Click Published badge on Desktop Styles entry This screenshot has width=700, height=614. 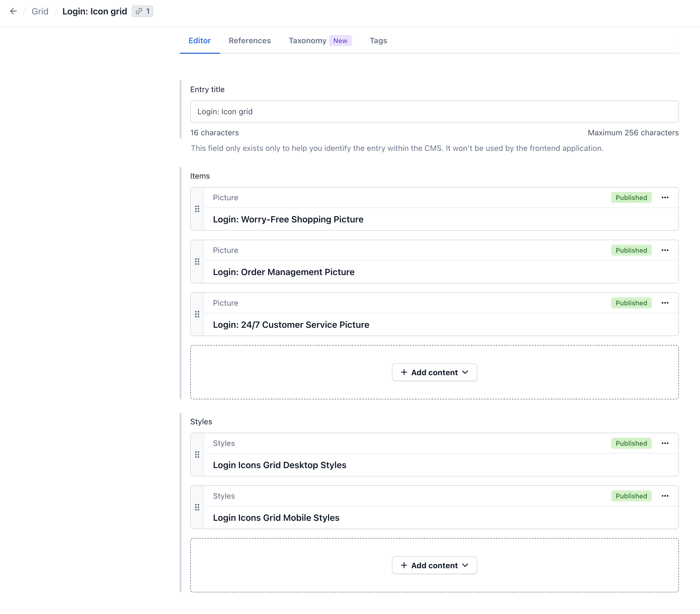[631, 443]
